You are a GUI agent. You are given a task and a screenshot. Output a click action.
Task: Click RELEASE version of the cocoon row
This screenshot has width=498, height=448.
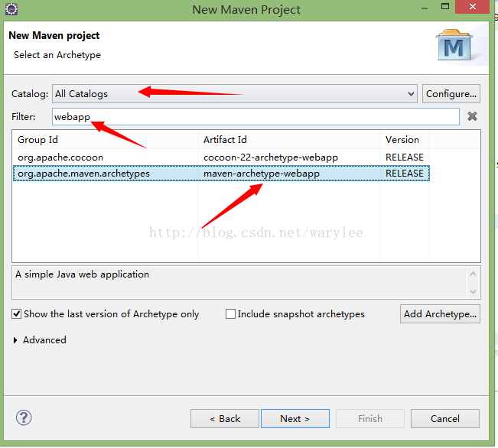pos(405,157)
